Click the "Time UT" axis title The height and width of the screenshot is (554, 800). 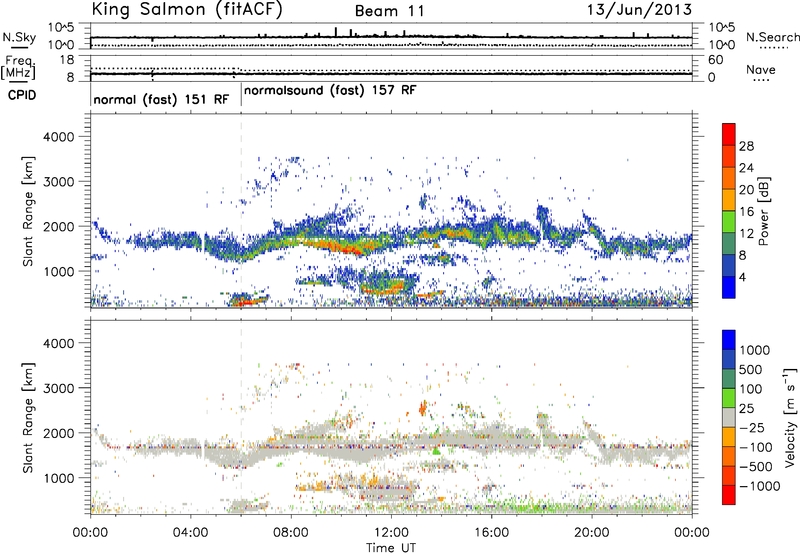(x=391, y=548)
